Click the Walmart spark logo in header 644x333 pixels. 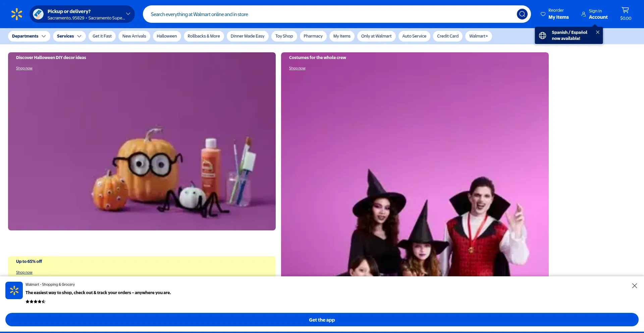(x=16, y=14)
